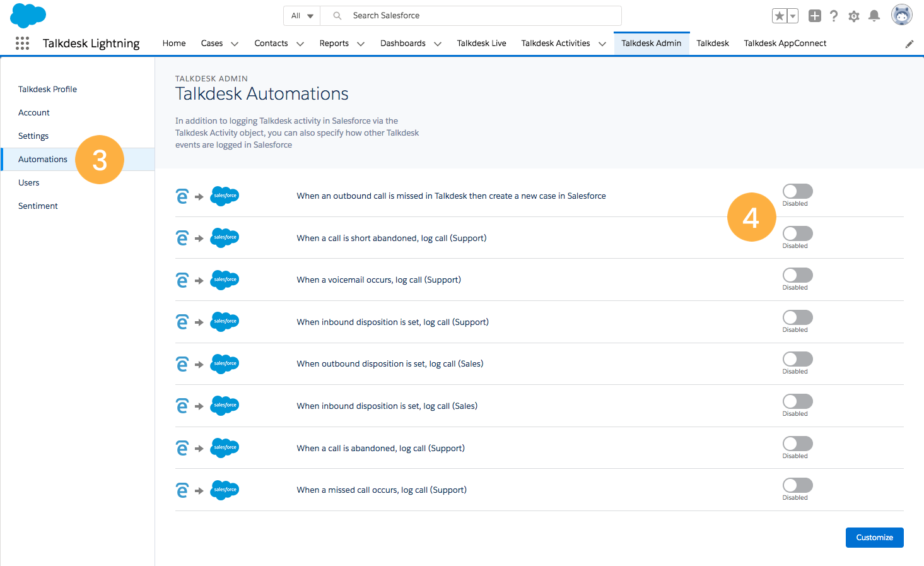This screenshot has width=924, height=566.
Task: Toggle inbound disposition log call (Sales)
Action: pyautogui.click(x=798, y=401)
